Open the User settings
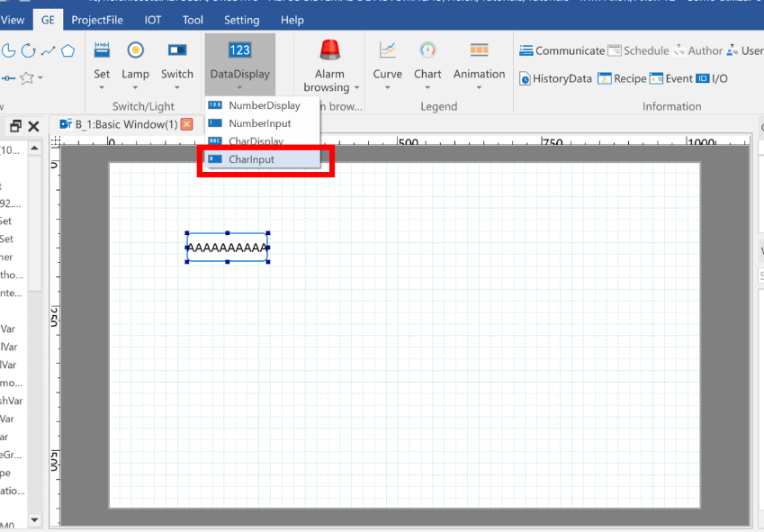Screen dimensions: 764x532 (744, 50)
